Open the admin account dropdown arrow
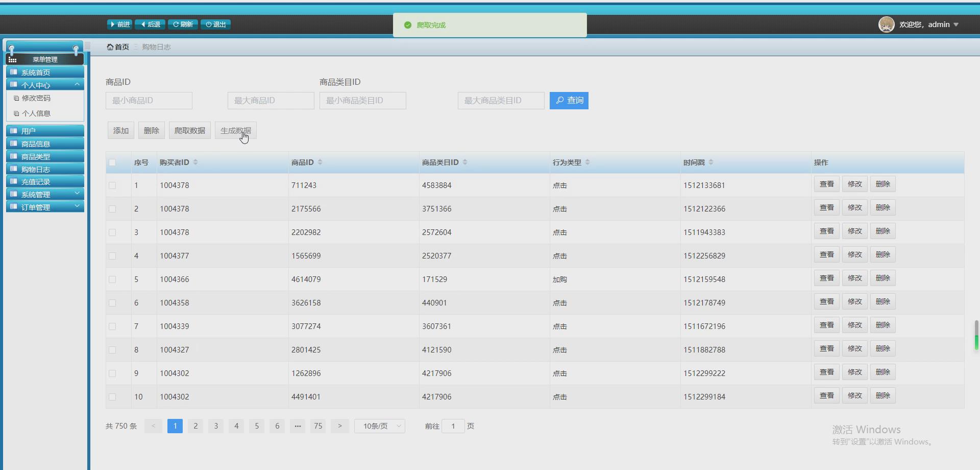This screenshot has height=470, width=980. (956, 25)
